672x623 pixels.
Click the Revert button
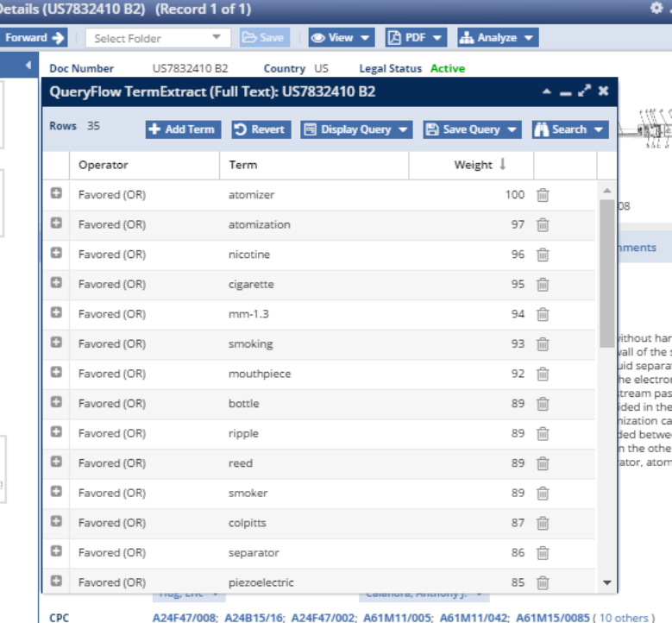261,129
